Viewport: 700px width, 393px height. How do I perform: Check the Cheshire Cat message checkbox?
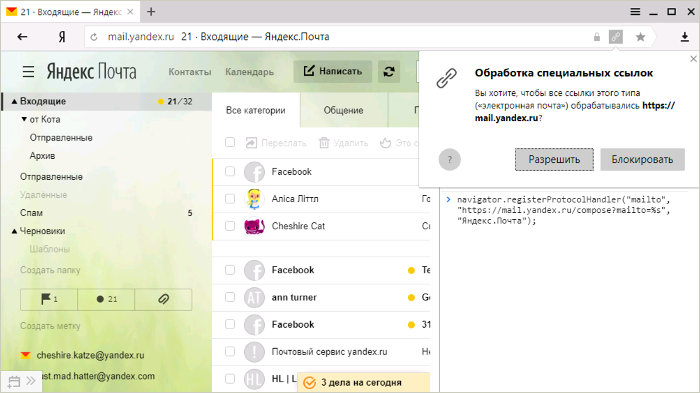click(230, 226)
